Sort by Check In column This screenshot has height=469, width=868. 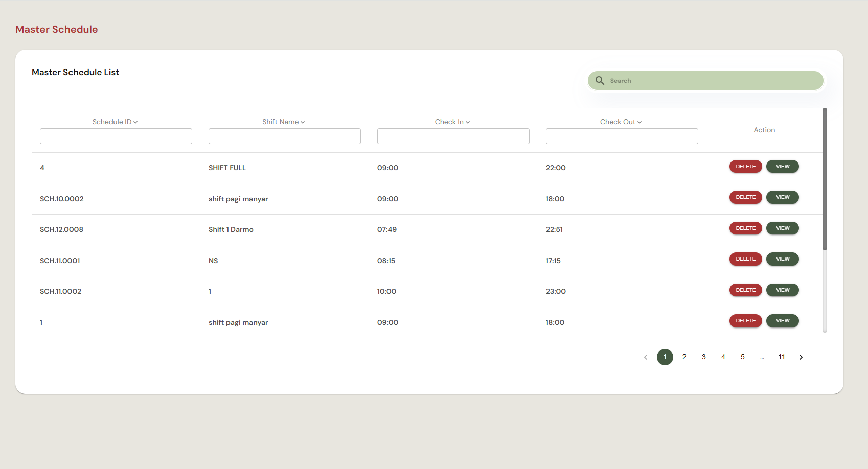click(452, 122)
